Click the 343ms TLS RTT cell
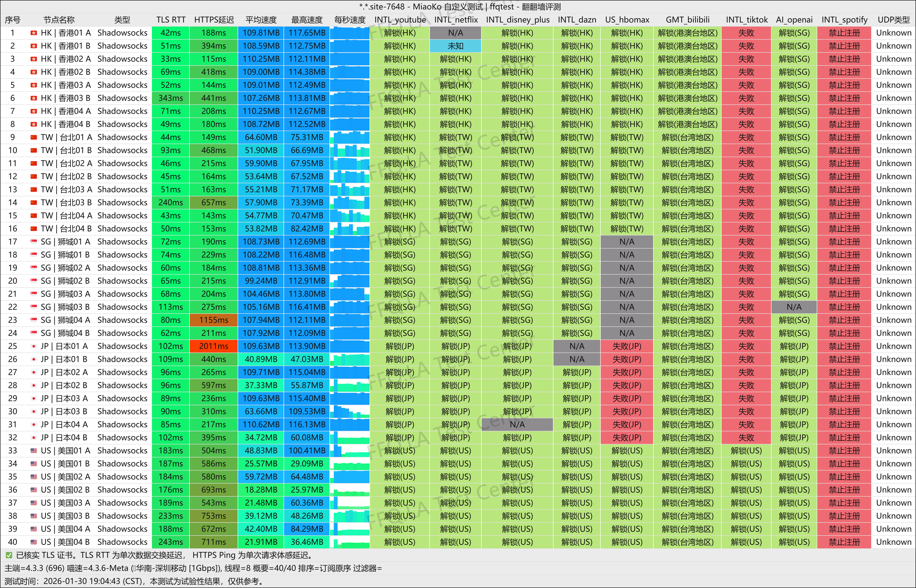The height and width of the screenshot is (588, 916). click(171, 99)
